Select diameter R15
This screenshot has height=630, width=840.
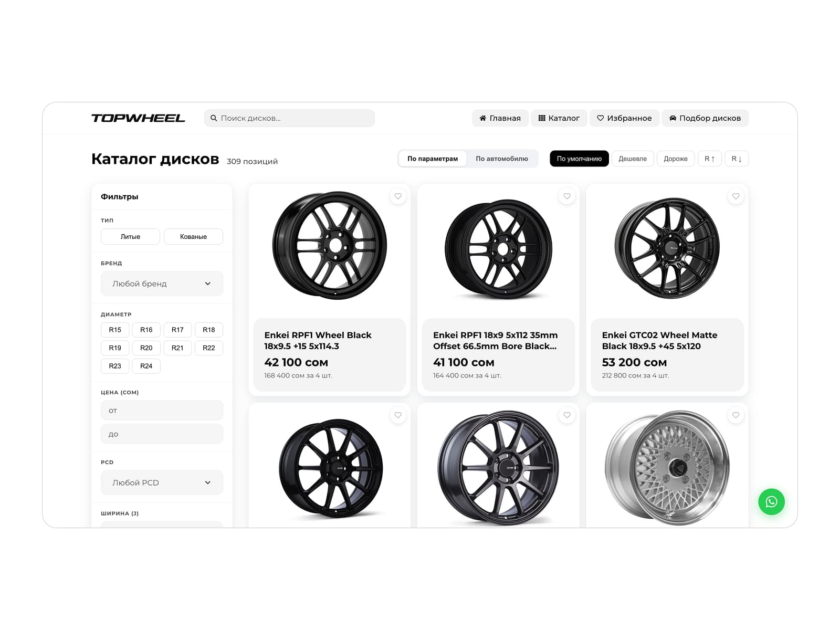click(115, 330)
